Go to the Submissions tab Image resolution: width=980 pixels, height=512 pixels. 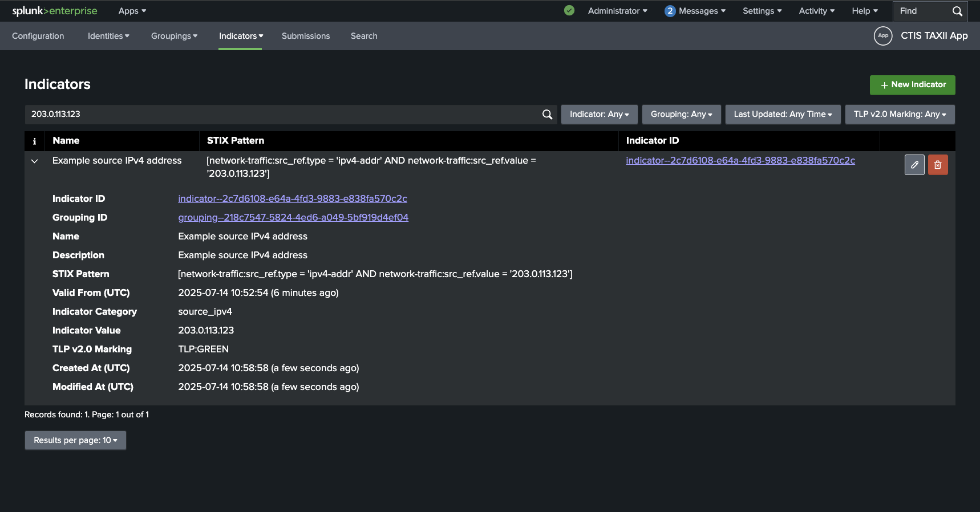coord(306,36)
